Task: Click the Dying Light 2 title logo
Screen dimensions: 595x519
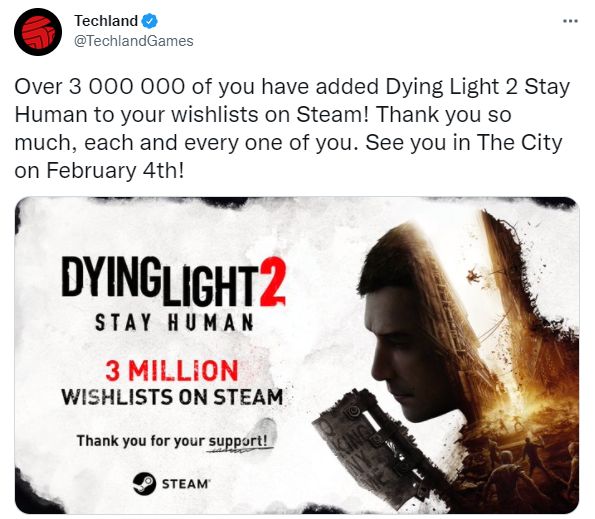Action: coord(173,281)
